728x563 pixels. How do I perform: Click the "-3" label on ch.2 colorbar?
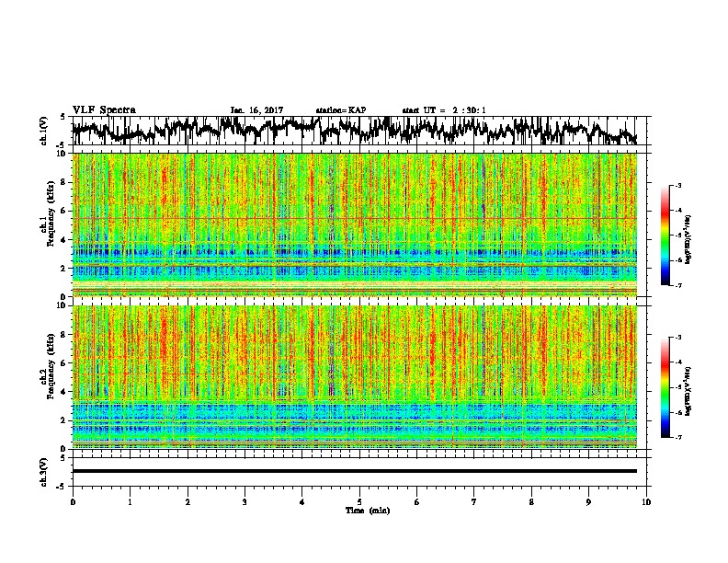[677, 338]
